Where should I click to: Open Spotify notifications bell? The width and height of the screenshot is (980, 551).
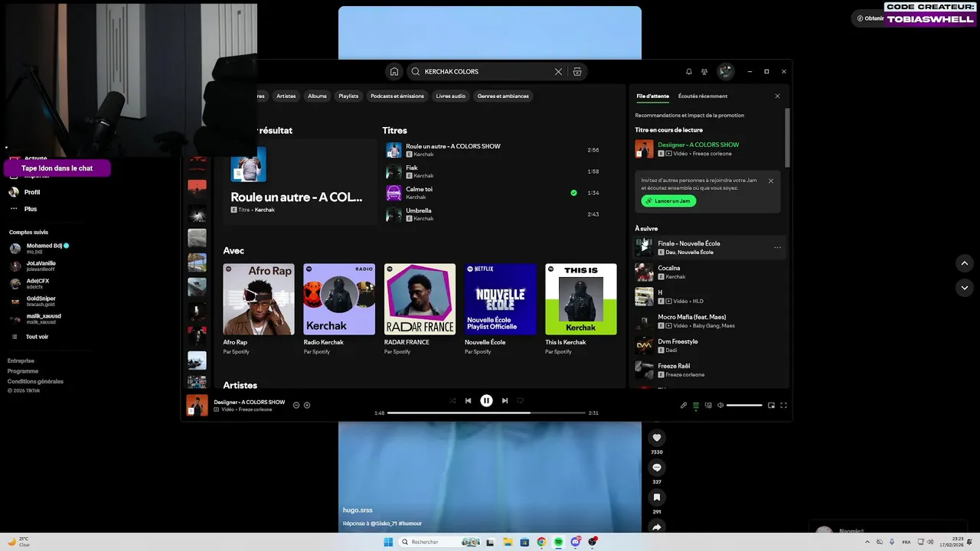click(688, 71)
